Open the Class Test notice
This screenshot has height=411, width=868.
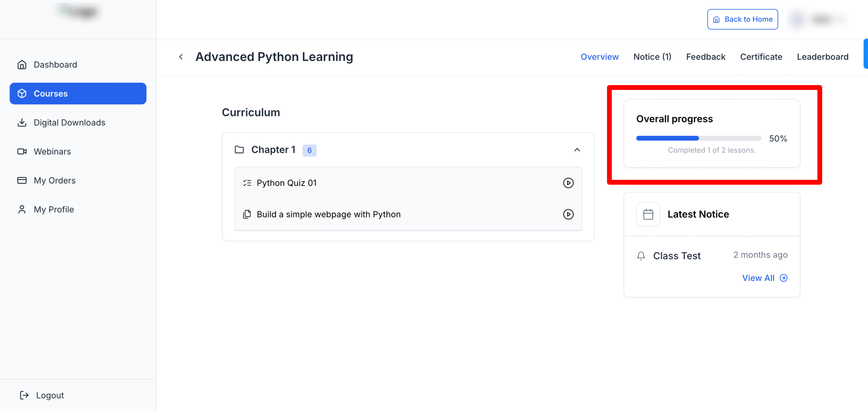coord(677,256)
